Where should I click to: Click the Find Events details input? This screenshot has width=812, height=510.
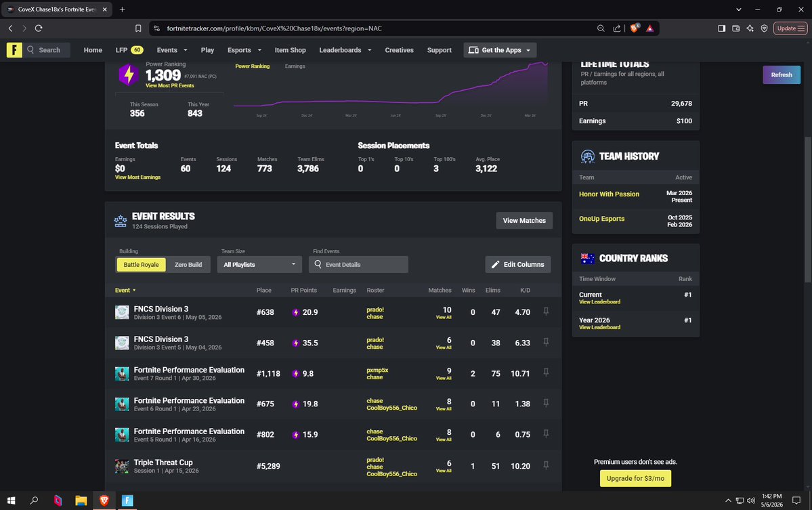coord(358,265)
